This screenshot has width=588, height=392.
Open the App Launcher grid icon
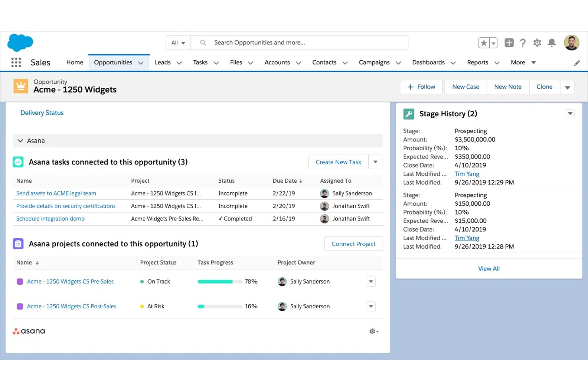point(16,62)
